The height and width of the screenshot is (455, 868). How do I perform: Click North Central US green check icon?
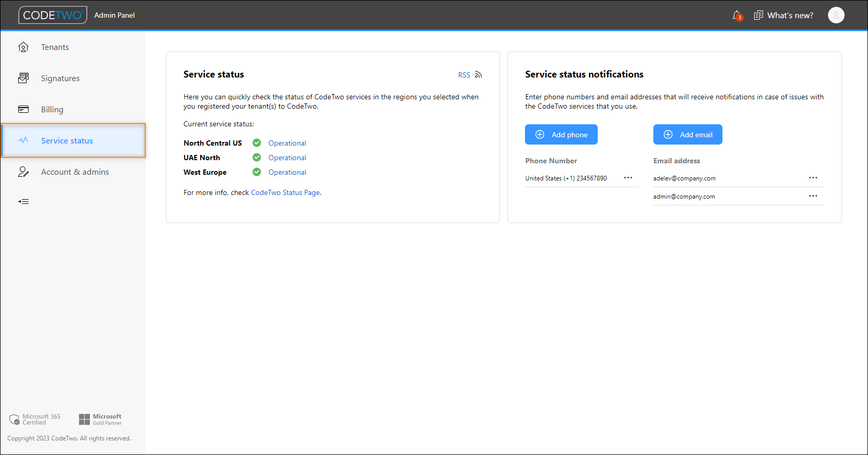point(257,142)
